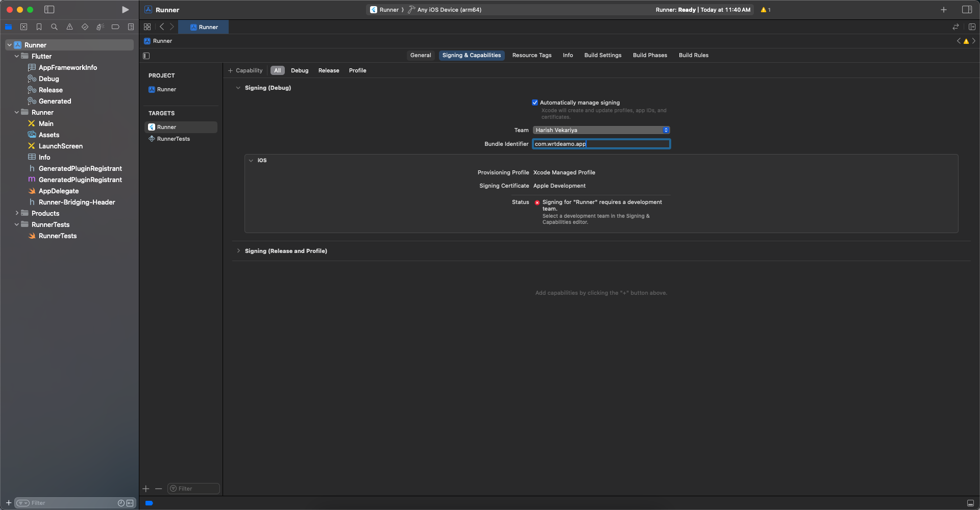Select Runner scheme in toolbar
This screenshot has width=980, height=510.
click(x=384, y=10)
